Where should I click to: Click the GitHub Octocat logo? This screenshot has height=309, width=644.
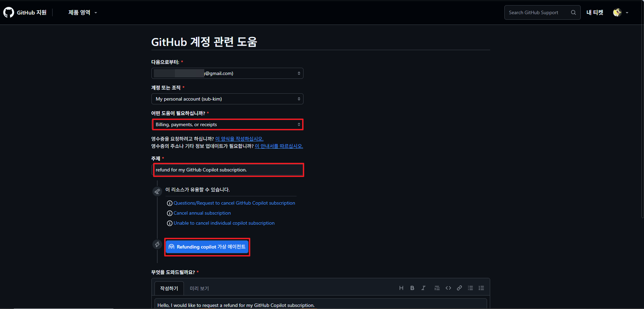pos(9,12)
